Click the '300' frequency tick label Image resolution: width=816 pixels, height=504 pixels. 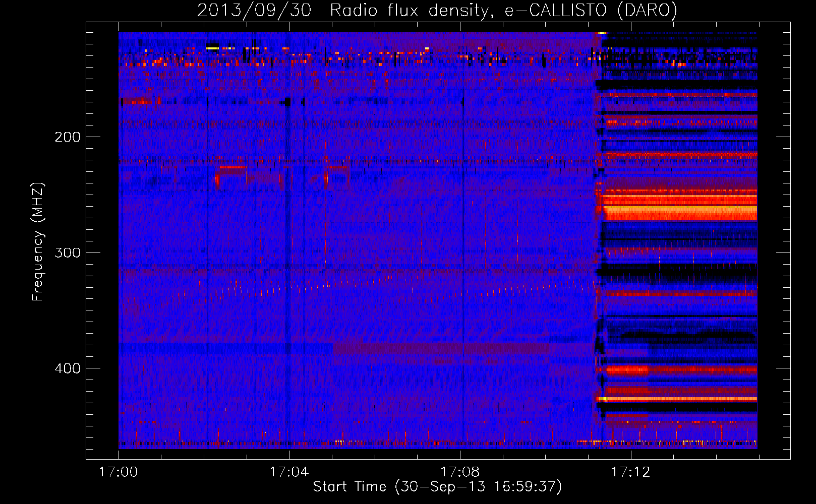(x=67, y=253)
